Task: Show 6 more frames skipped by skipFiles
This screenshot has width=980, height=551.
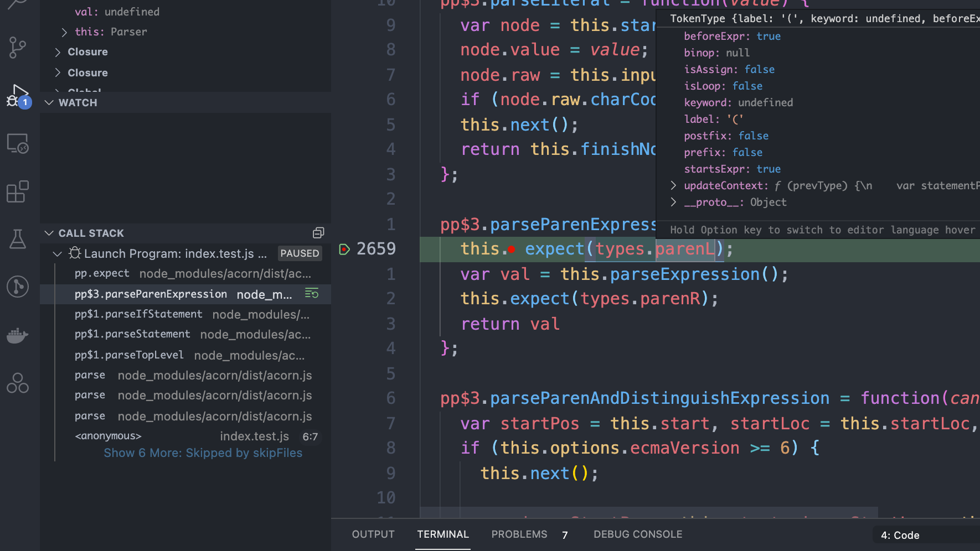Action: pyautogui.click(x=203, y=453)
